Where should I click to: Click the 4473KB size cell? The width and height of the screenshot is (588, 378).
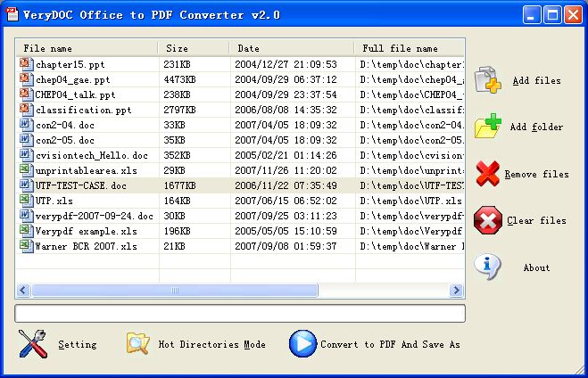pyautogui.click(x=179, y=80)
